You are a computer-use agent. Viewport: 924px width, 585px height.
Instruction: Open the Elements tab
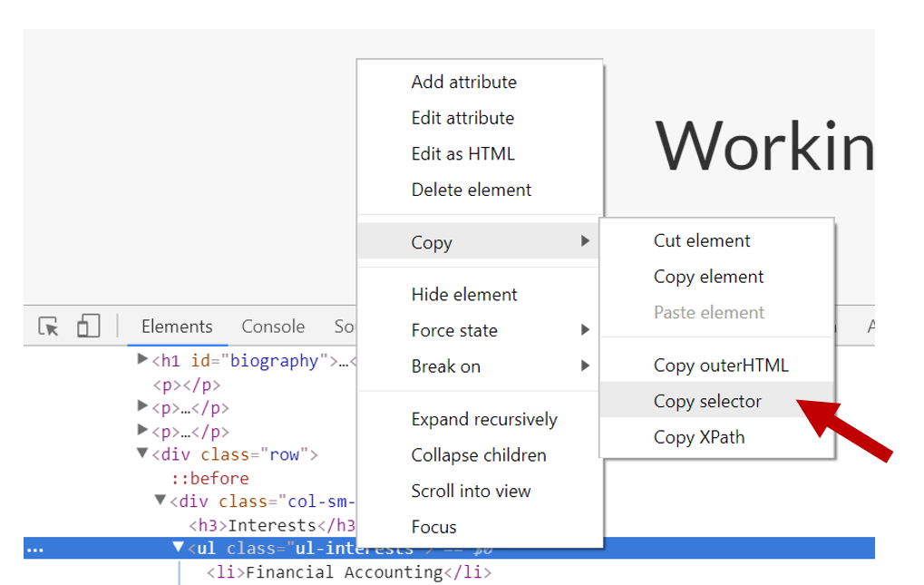(x=177, y=327)
